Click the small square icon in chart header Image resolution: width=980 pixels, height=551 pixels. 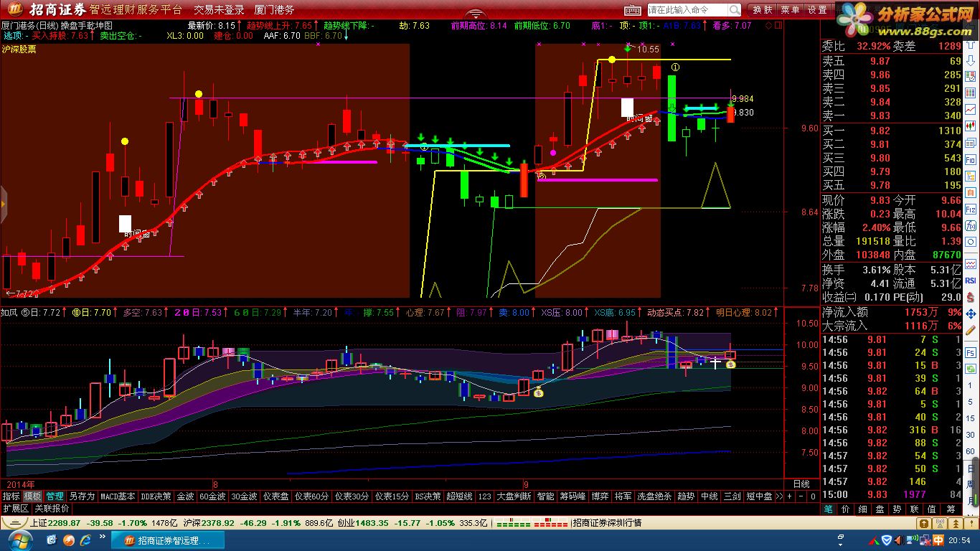pyautogui.click(x=778, y=25)
